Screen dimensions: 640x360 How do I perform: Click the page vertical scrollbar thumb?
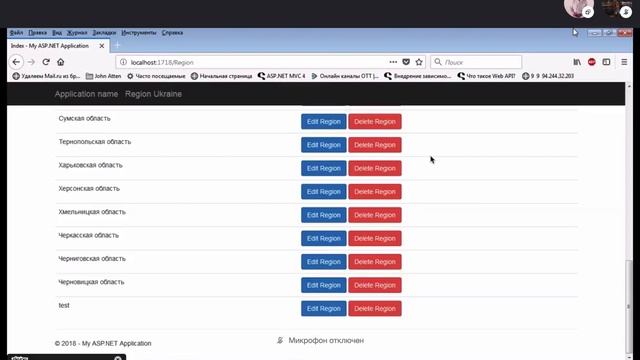(x=629, y=306)
